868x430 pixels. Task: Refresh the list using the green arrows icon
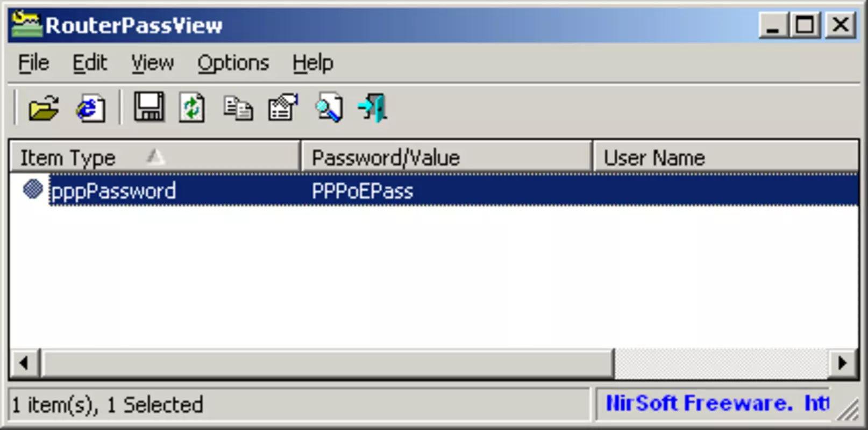[x=192, y=108]
